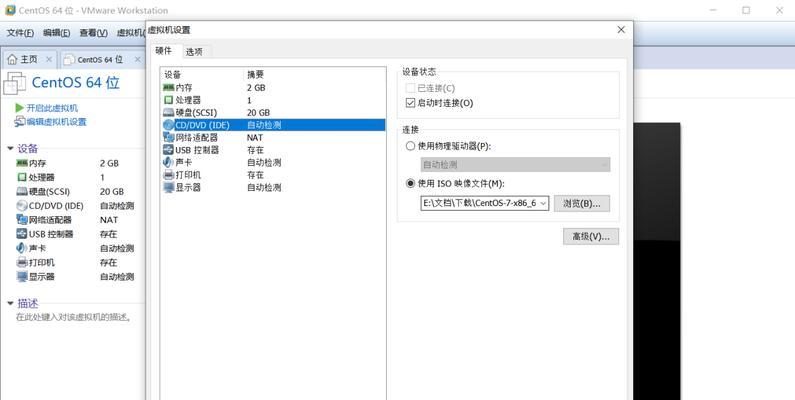Click processor icon in main window devices panel
The width and height of the screenshot is (795, 400).
pyautogui.click(x=22, y=177)
